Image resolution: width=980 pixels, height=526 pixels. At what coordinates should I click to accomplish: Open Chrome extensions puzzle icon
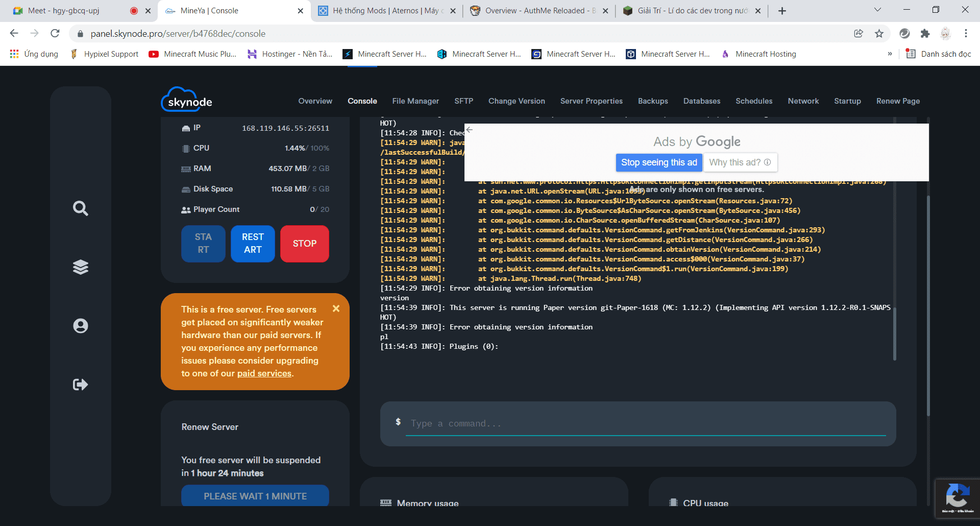point(925,34)
